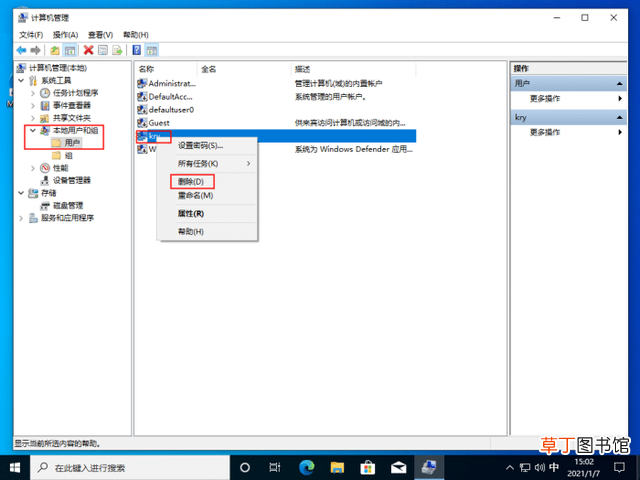Collapse the 用户 actions section arrow
The width and height of the screenshot is (640, 480).
(x=620, y=84)
